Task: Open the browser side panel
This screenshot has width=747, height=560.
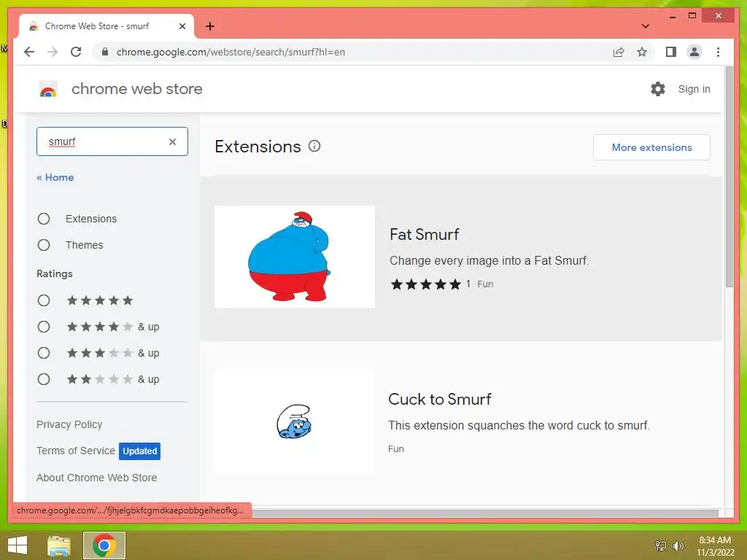Action: coord(671,52)
